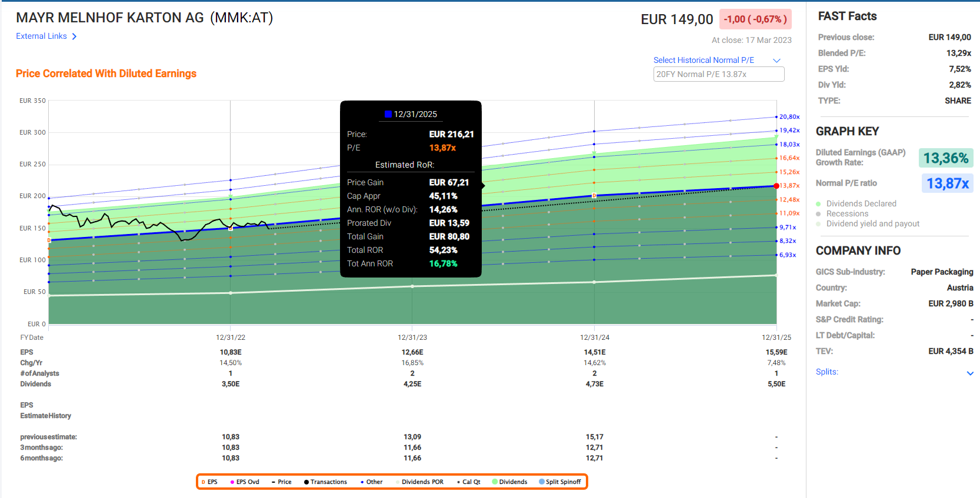Toggle Dividends POR in the legend
Screen dimensions: 980x498
[x=422, y=482]
